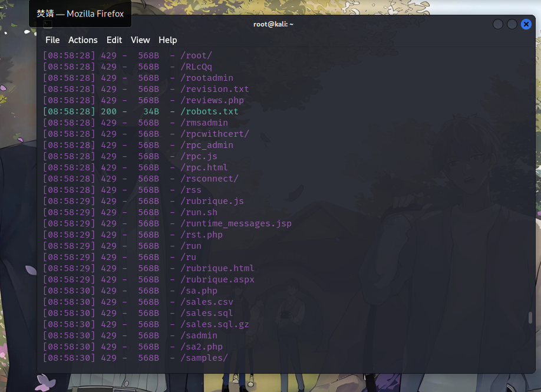Open the File menu
This screenshot has height=392, width=541.
(52, 40)
